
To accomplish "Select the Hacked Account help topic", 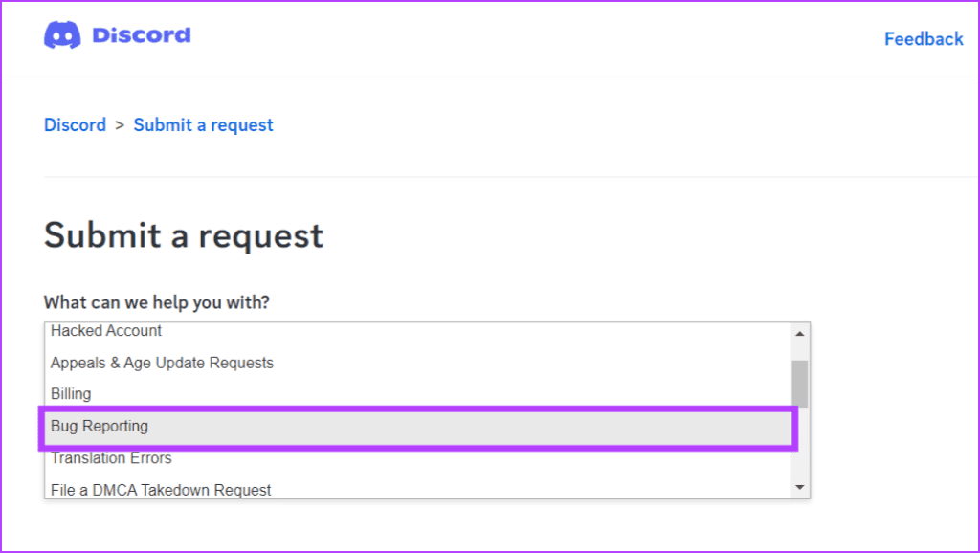I will point(105,331).
